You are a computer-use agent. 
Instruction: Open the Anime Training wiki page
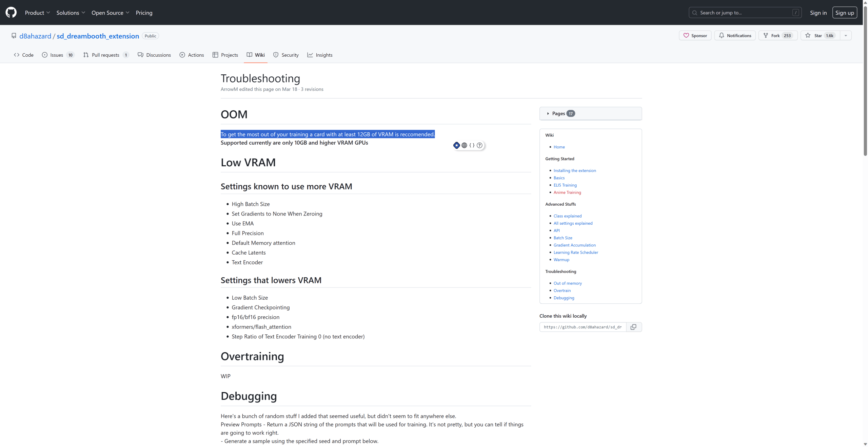pyautogui.click(x=567, y=192)
